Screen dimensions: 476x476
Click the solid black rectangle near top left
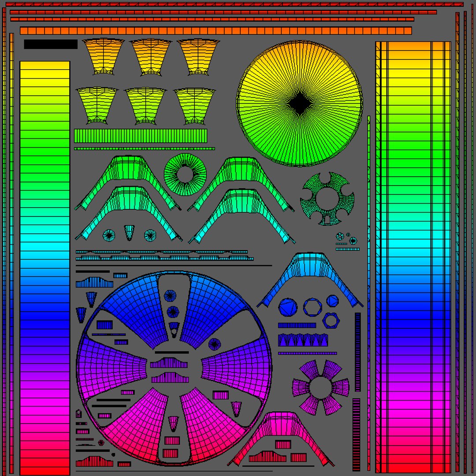pos(51,44)
